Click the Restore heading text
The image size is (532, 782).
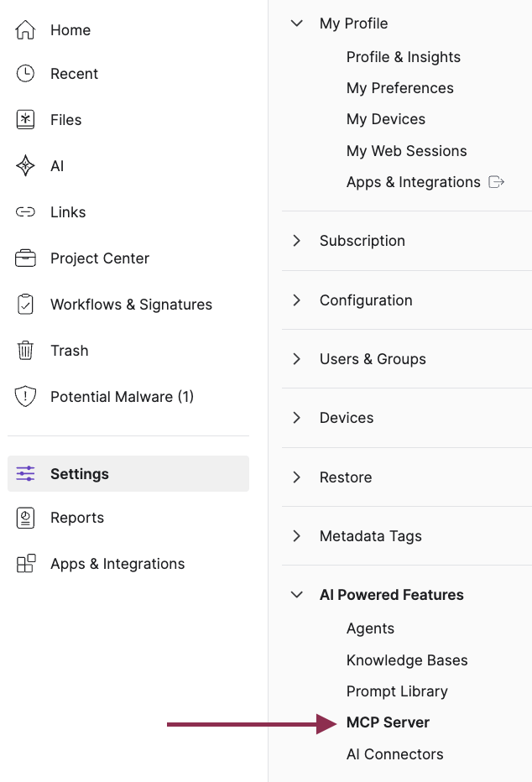(x=346, y=477)
